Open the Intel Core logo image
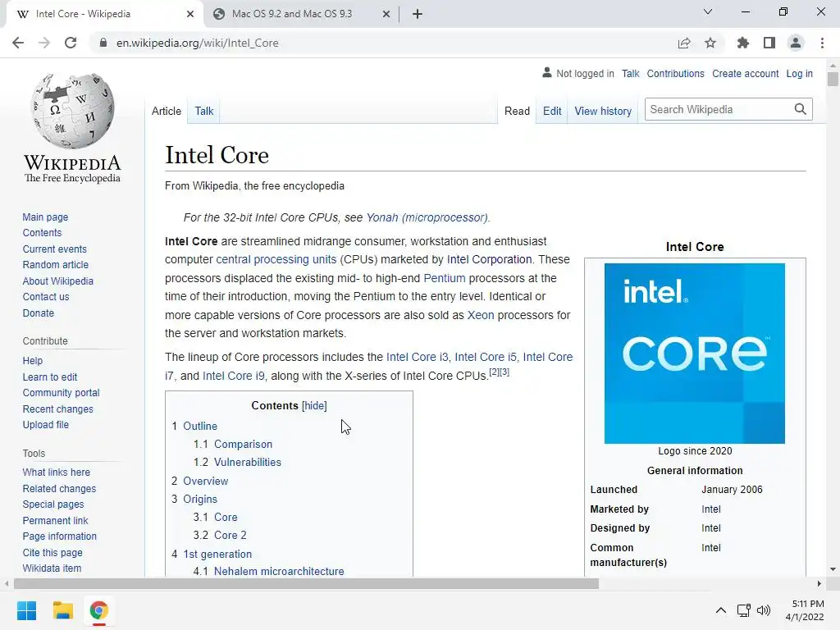This screenshot has height=630, width=840. tap(694, 353)
